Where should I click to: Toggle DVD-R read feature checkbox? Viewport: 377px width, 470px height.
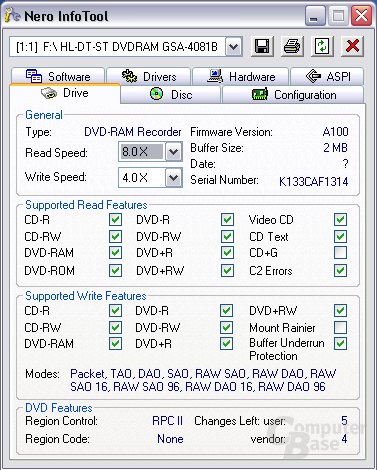tap(227, 220)
